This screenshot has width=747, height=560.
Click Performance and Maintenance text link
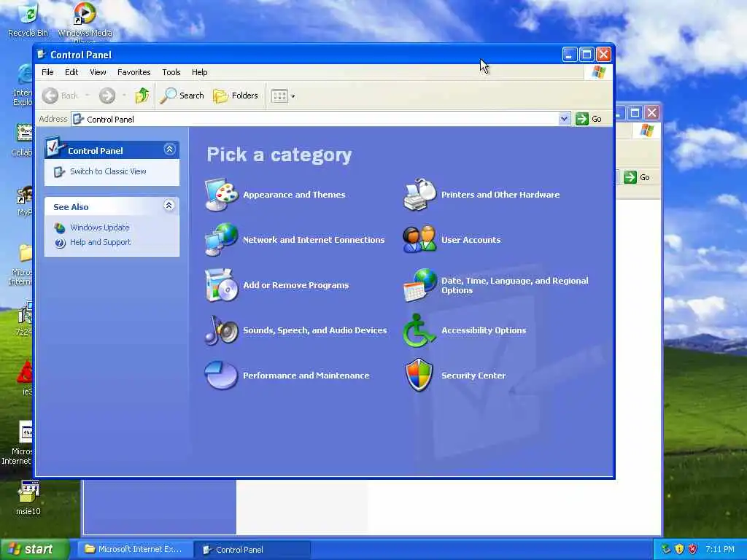point(306,376)
